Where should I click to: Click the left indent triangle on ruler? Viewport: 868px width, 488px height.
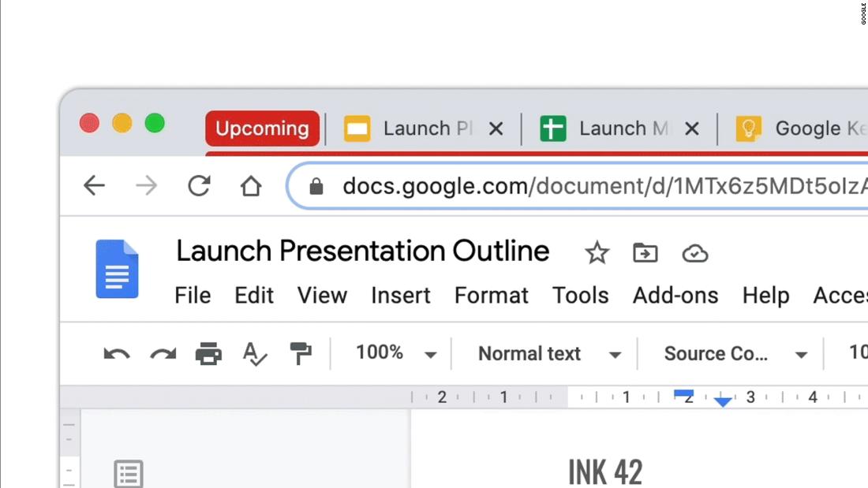click(722, 402)
